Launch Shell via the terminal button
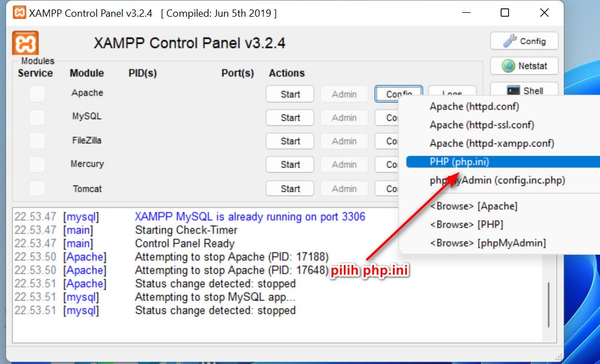Viewport: 600px width, 364px height. pos(524,90)
